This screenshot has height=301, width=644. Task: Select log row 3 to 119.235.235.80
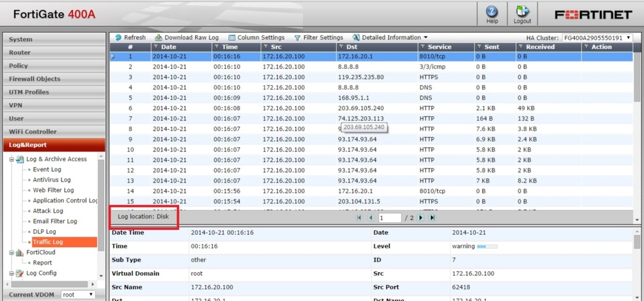[x=371, y=77]
